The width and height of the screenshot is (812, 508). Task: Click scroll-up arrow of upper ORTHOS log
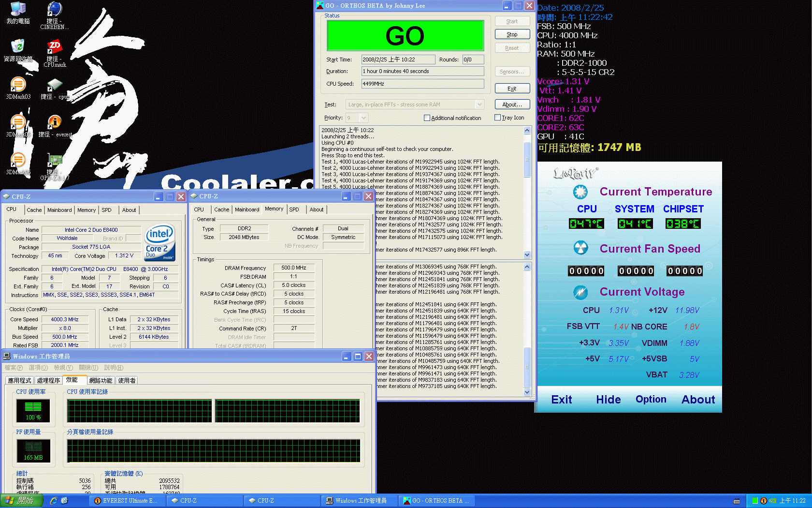pyautogui.click(x=527, y=130)
